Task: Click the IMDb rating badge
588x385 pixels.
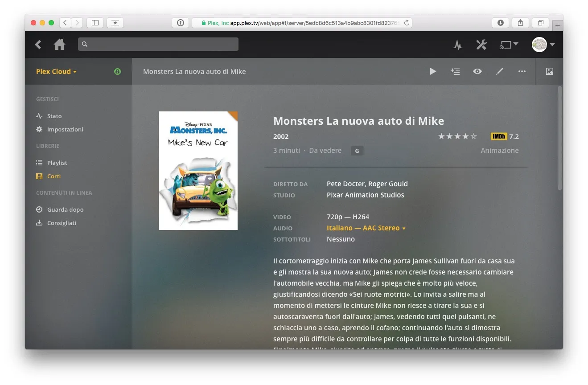Action: point(498,136)
